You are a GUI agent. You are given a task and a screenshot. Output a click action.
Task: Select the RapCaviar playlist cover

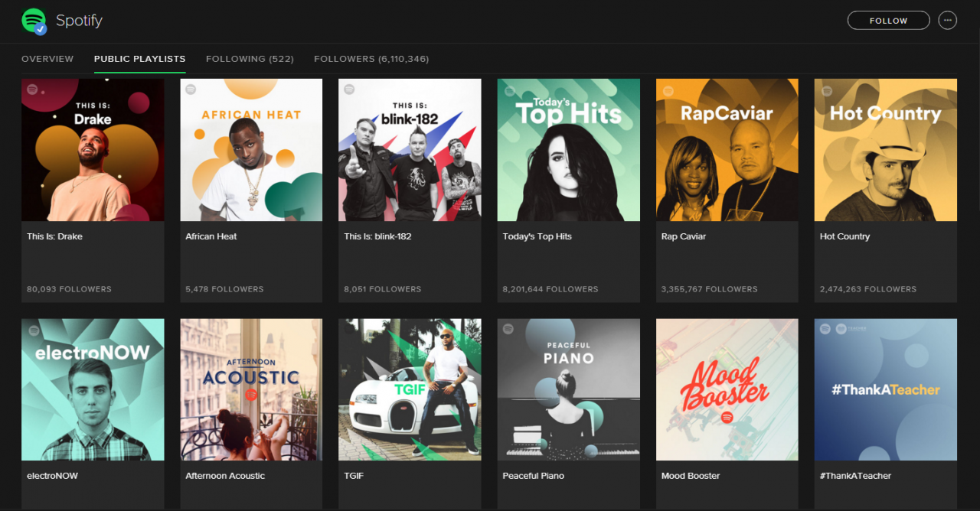(x=727, y=150)
